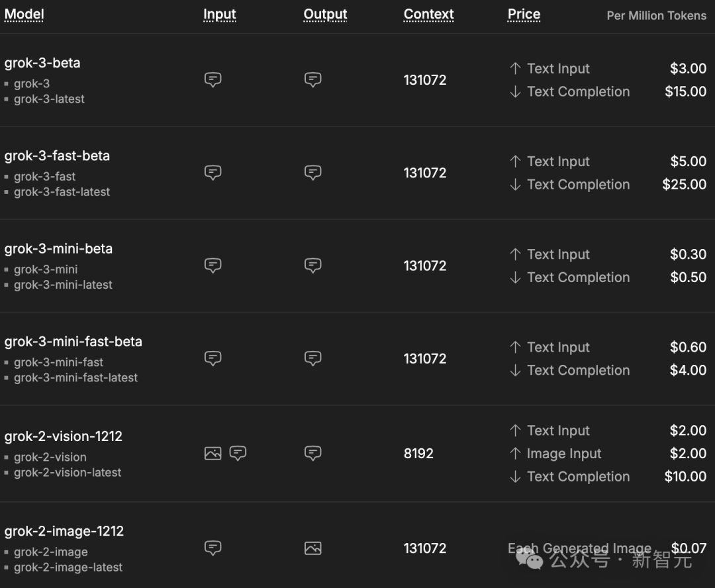Click the grok-3-mini-fast-beta input chat icon

pos(213,358)
